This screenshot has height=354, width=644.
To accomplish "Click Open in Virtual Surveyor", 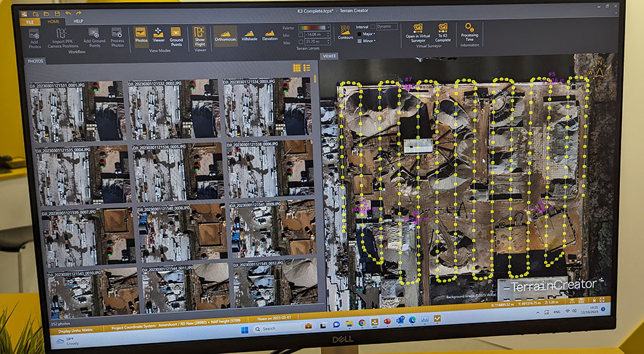I will (418, 33).
